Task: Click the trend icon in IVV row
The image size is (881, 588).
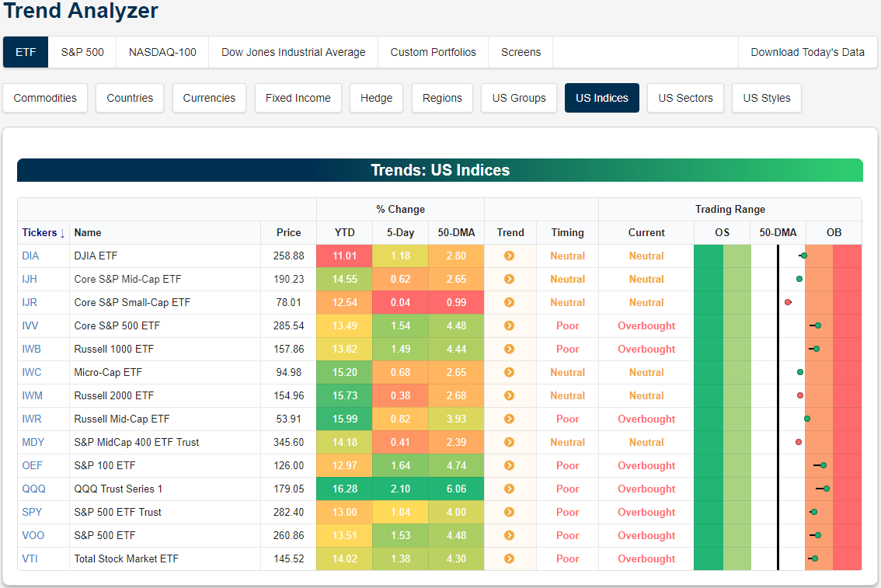Action: [510, 325]
